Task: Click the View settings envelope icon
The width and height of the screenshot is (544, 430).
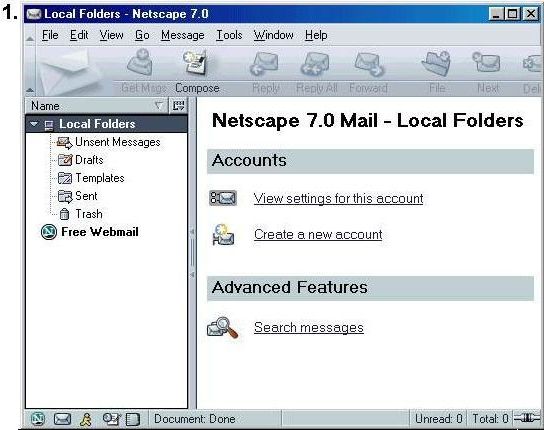Action: (x=223, y=198)
